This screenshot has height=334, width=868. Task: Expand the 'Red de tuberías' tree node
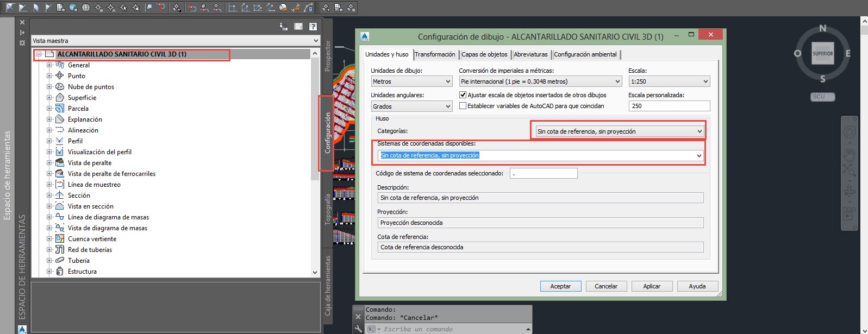49,250
